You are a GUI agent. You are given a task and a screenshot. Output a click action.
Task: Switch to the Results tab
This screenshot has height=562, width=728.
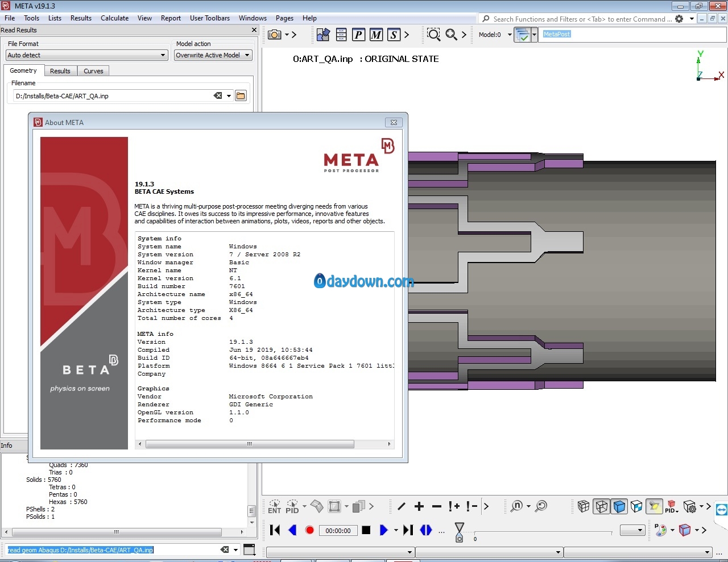pyautogui.click(x=60, y=71)
